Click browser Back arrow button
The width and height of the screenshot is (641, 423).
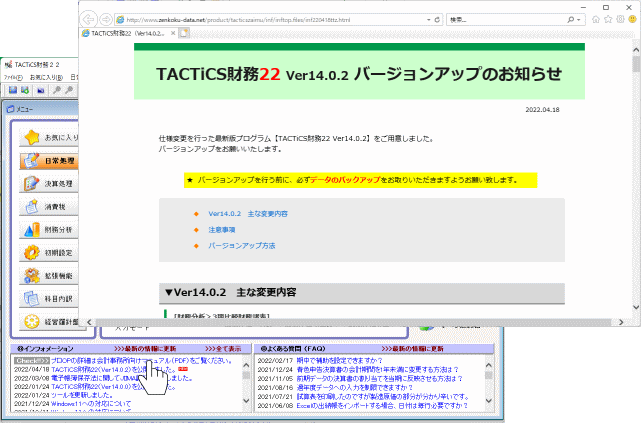pos(88,19)
